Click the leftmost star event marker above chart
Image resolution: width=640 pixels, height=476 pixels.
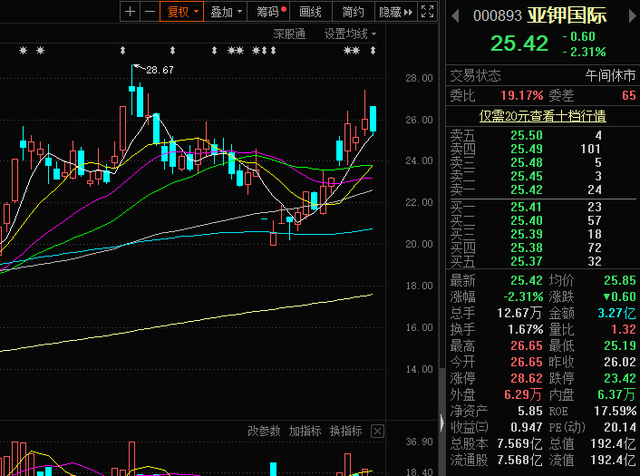(23, 51)
